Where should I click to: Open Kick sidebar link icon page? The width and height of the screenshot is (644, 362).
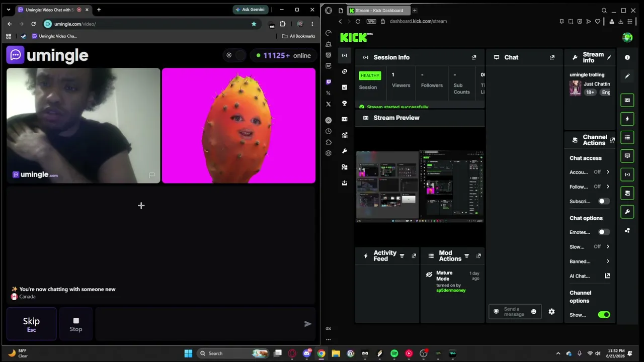[344, 71]
